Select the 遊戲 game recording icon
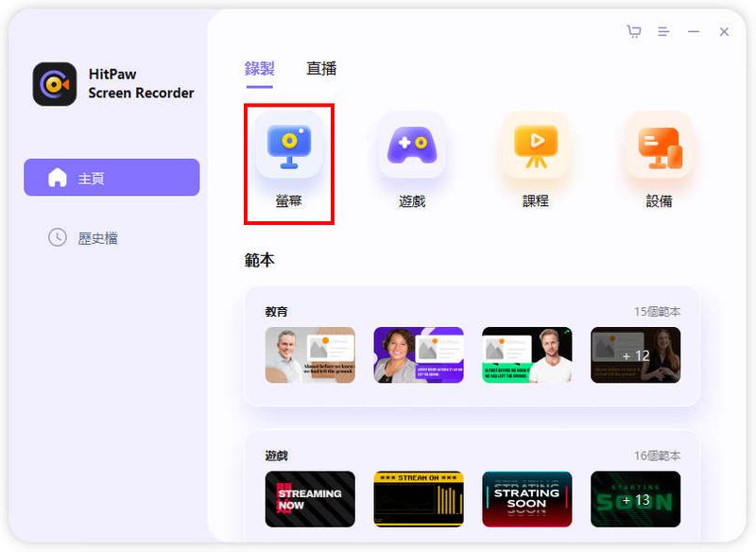This screenshot has width=756, height=552. [412, 146]
